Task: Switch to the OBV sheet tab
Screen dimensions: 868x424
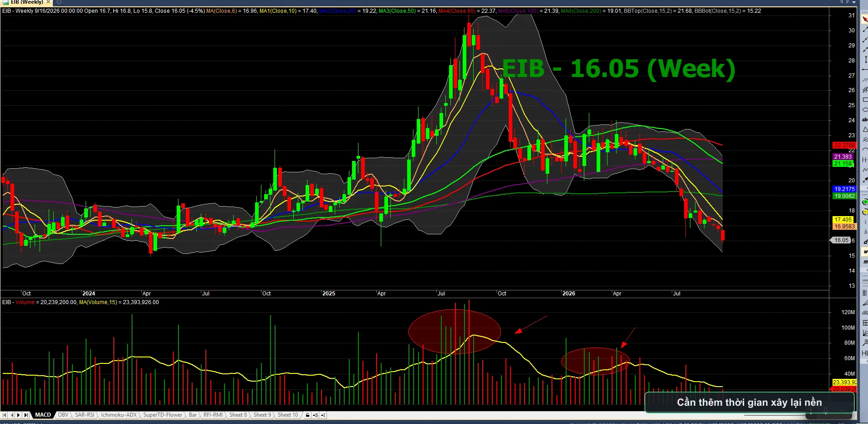Action: tap(63, 415)
